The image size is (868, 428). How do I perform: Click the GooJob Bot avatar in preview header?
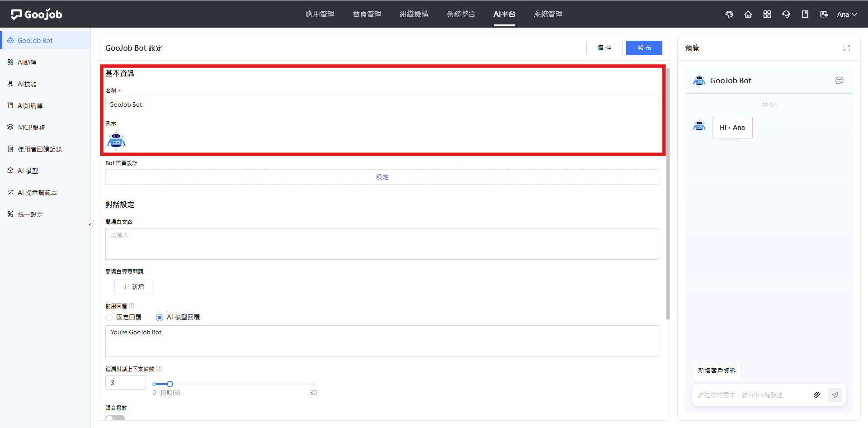point(699,81)
